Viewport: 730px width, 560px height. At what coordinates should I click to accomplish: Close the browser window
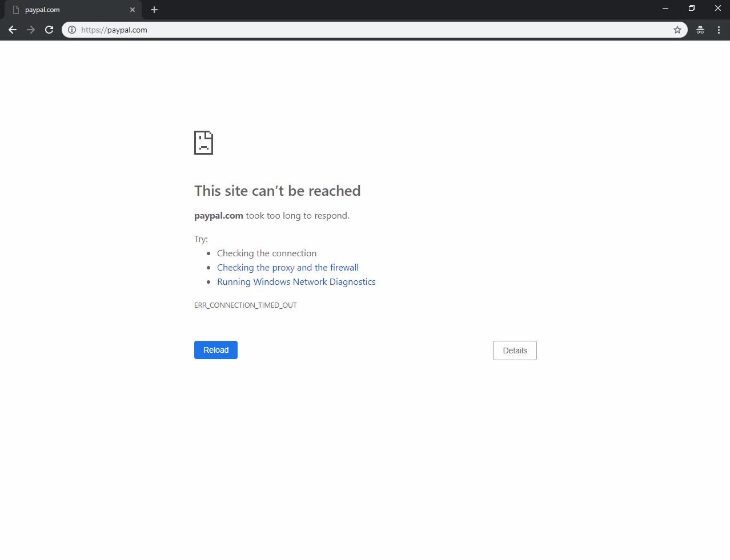click(x=718, y=8)
